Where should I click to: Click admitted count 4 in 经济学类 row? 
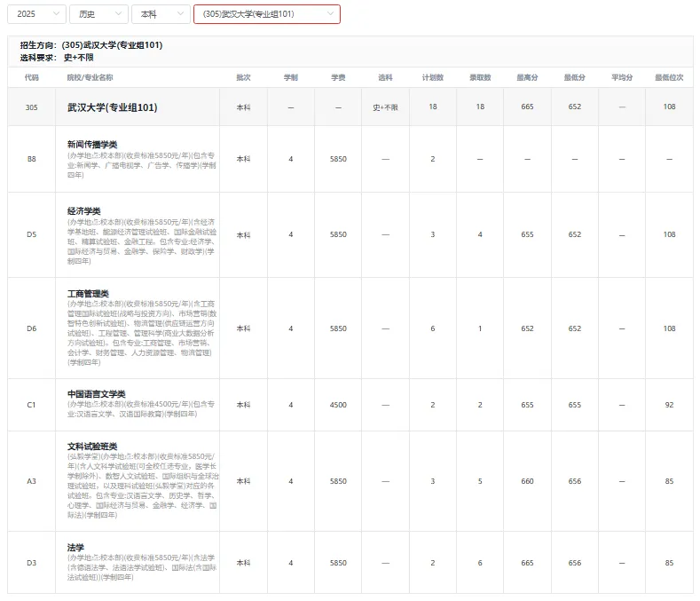point(480,234)
